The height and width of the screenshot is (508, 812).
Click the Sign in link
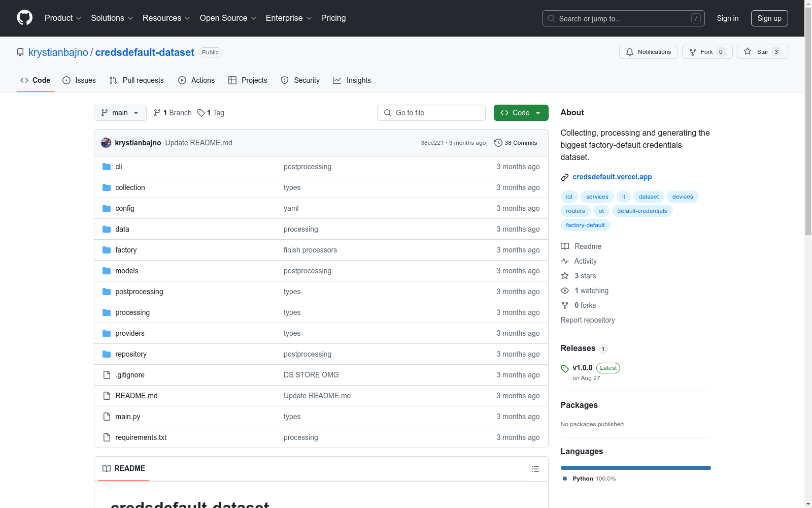[728, 18]
